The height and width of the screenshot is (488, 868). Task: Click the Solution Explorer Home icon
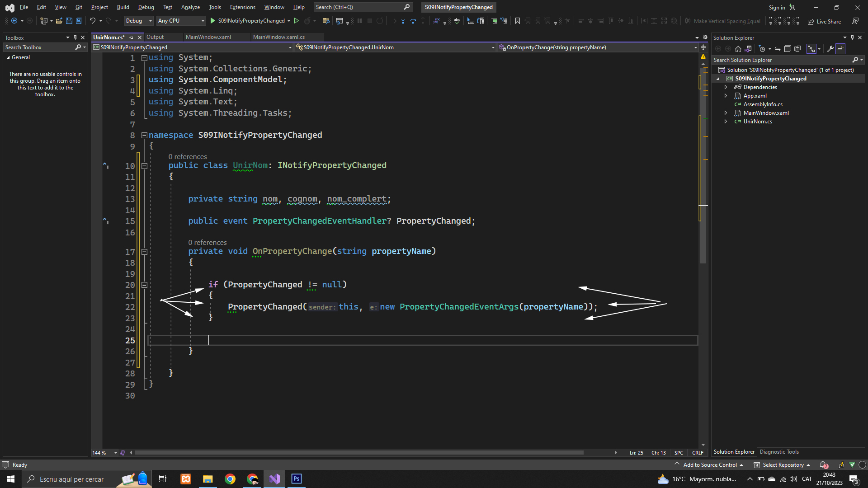[x=738, y=49]
